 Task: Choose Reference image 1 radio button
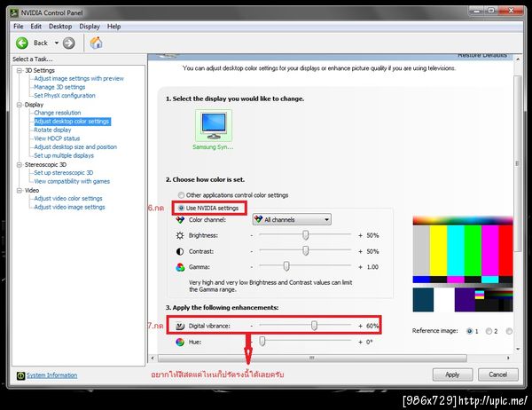point(470,331)
